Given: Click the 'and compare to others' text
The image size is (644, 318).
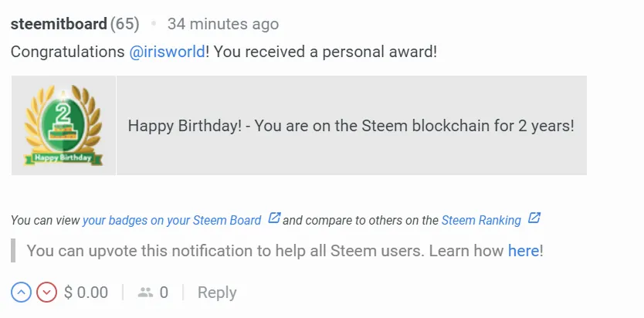Looking at the screenshot, I should pos(361,220).
